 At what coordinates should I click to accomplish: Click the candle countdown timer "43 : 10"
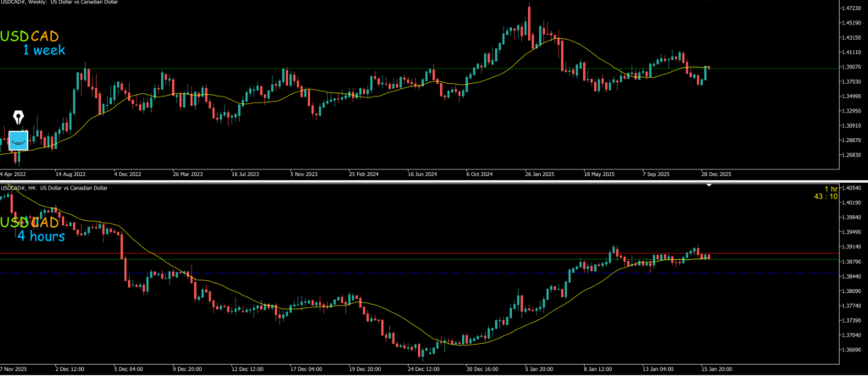pos(826,196)
